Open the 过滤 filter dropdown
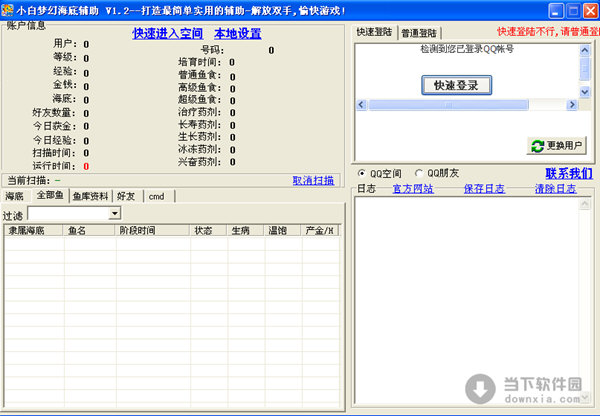The width and height of the screenshot is (600, 416). (x=114, y=214)
